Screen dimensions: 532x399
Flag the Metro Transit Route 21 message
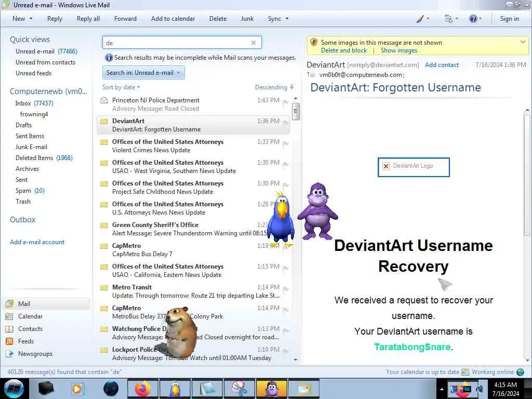[286, 289]
